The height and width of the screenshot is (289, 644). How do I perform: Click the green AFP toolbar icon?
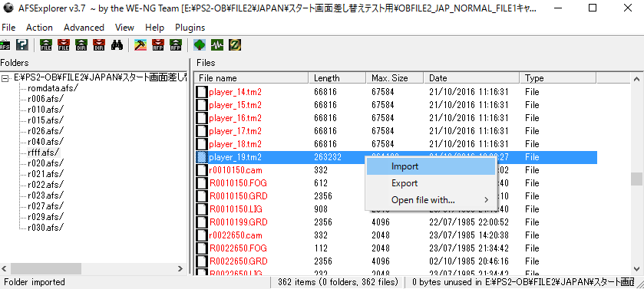coord(176,44)
